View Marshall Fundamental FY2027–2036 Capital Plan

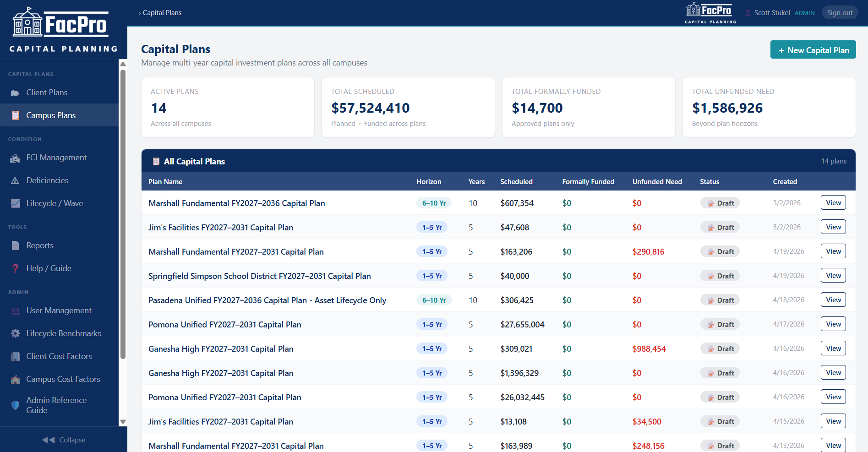pyautogui.click(x=833, y=203)
